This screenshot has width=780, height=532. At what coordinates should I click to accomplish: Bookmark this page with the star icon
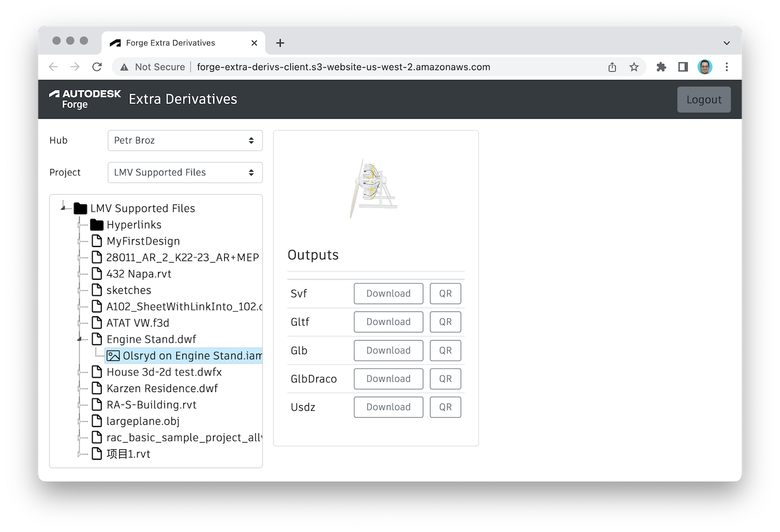tap(634, 67)
